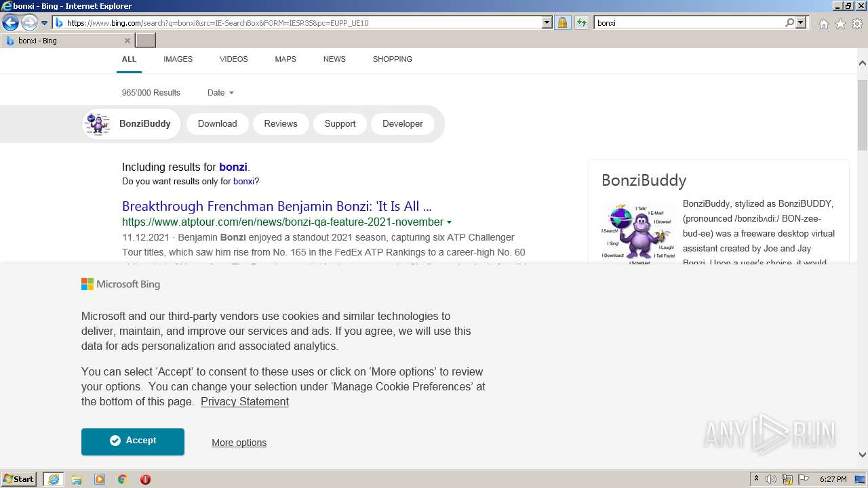868x488 pixels.
Task: Click the Download chip
Action: [x=217, y=124]
